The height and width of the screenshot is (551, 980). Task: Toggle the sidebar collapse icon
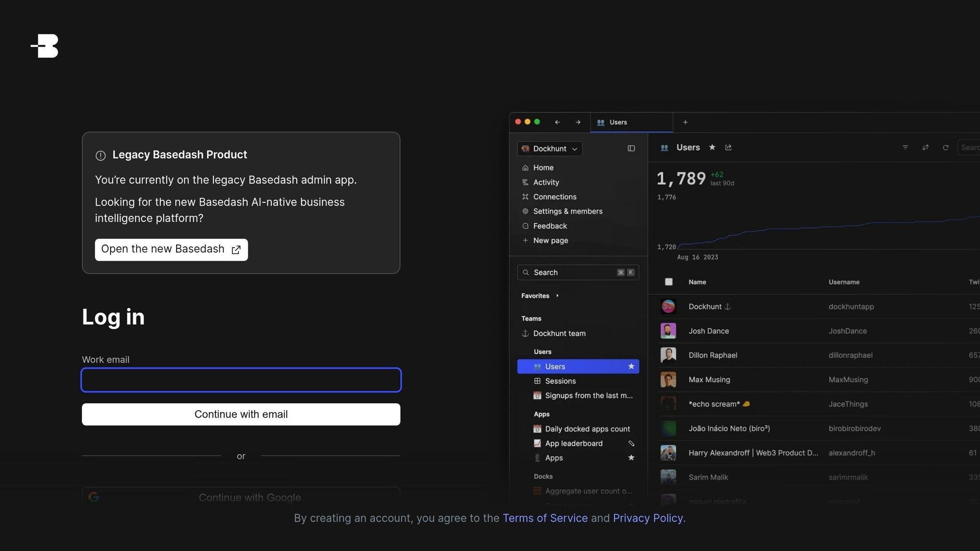pos(631,149)
